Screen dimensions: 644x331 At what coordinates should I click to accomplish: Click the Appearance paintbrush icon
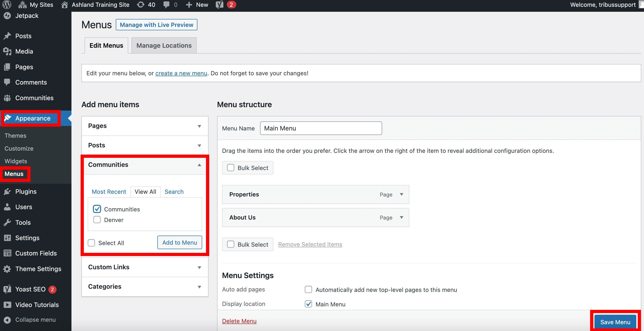[x=8, y=118]
